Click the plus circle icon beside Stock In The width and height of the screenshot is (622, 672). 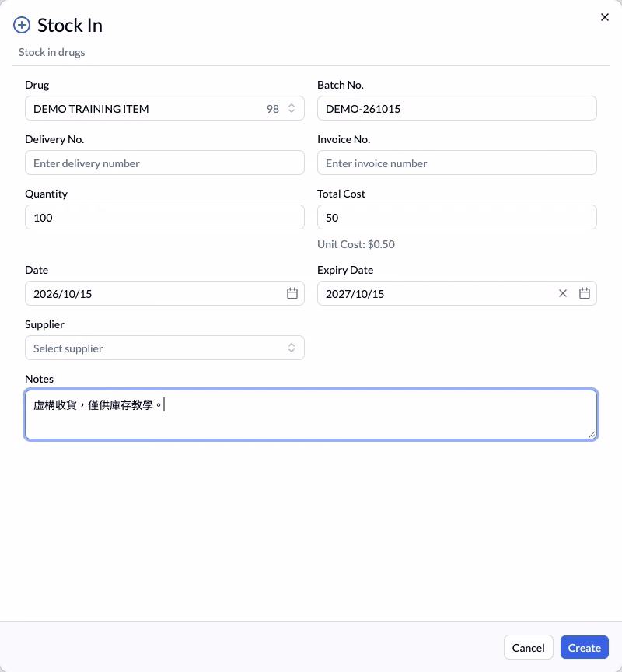(22, 25)
